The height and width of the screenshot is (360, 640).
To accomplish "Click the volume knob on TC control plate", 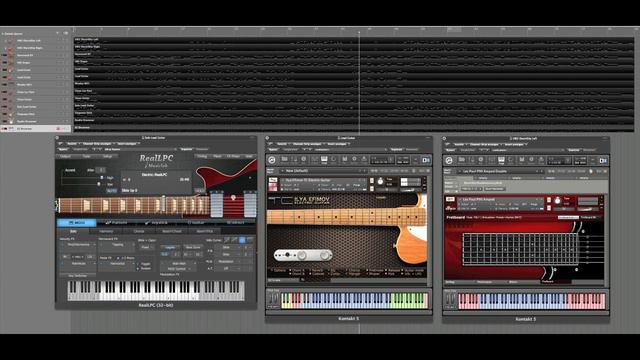I will point(302,256).
